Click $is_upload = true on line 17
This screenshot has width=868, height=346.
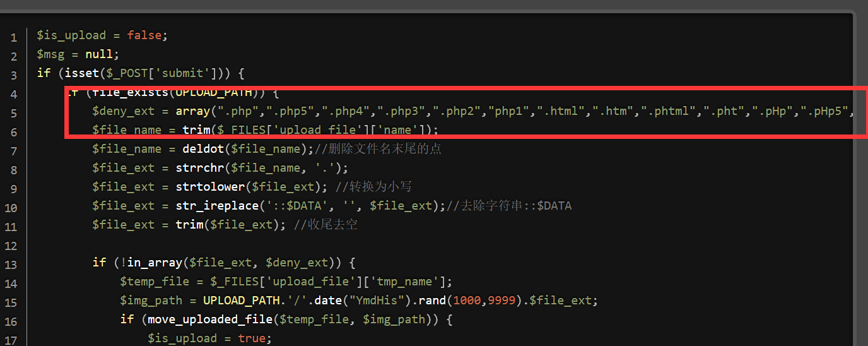206,338
